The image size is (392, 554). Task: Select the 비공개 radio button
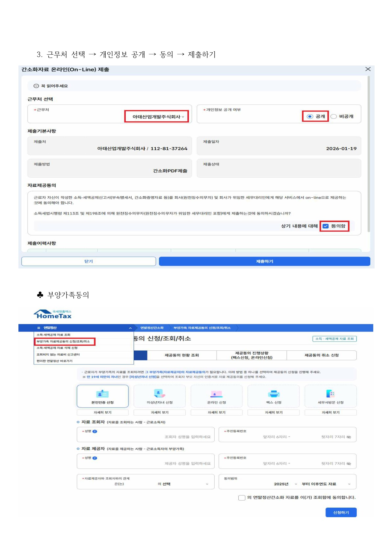(x=334, y=116)
